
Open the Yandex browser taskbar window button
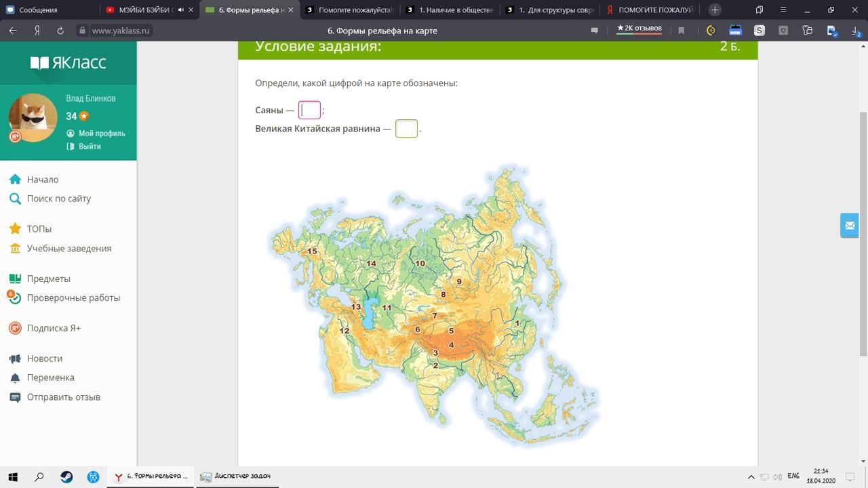151,476
